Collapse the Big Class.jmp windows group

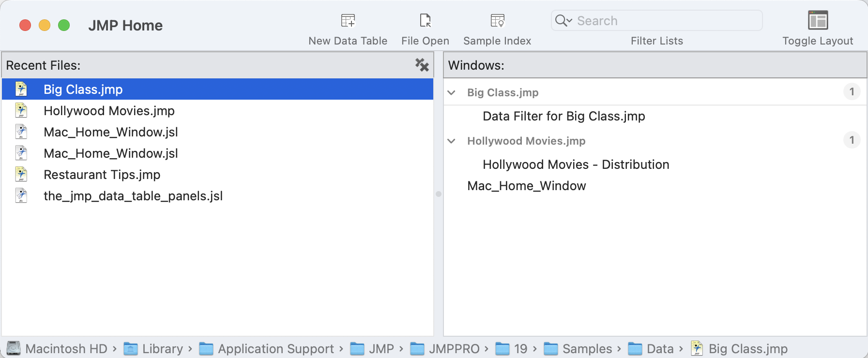451,92
